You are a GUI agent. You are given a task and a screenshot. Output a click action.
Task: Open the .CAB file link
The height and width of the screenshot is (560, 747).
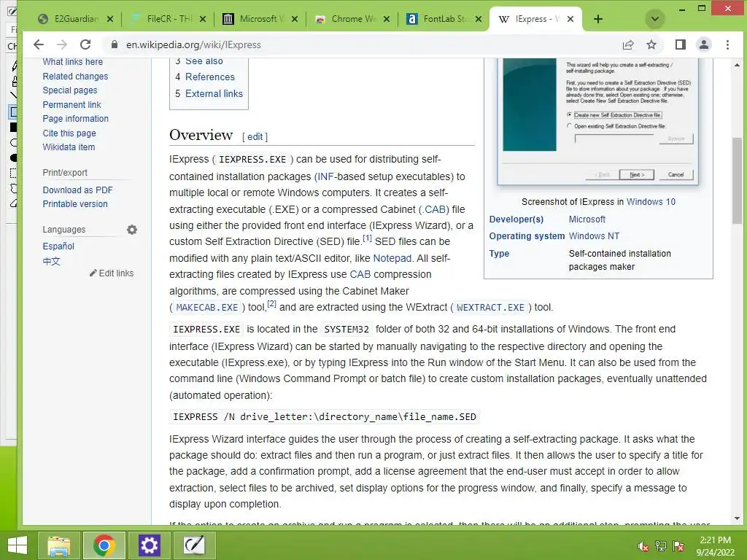point(433,209)
